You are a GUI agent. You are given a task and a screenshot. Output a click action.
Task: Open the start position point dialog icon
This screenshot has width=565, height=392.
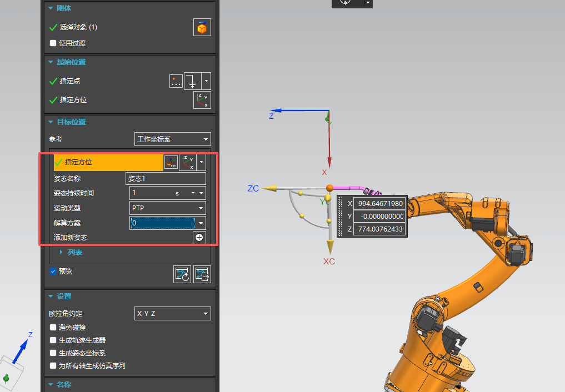(x=176, y=81)
